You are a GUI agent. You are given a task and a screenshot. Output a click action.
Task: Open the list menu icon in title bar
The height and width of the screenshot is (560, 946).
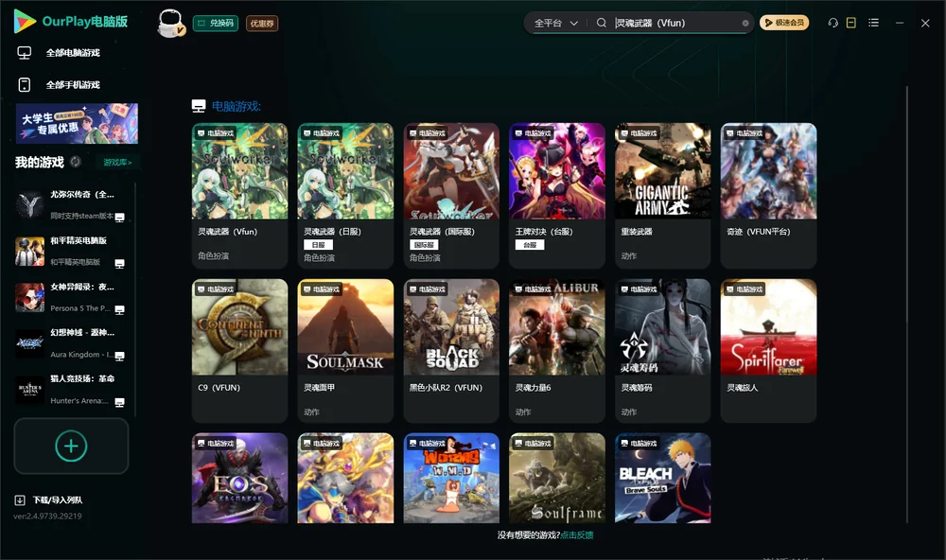(x=873, y=23)
